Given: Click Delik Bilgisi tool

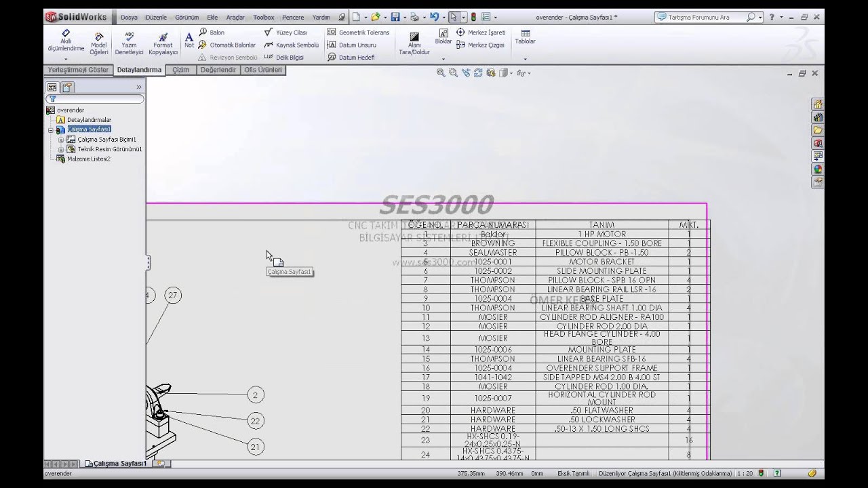Looking at the screenshot, I should pyautogui.click(x=283, y=58).
